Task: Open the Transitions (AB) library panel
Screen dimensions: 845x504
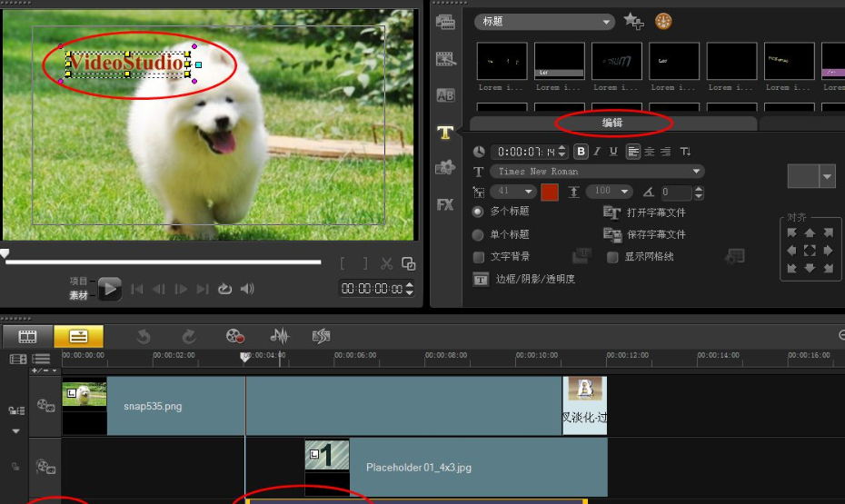Action: (x=445, y=95)
